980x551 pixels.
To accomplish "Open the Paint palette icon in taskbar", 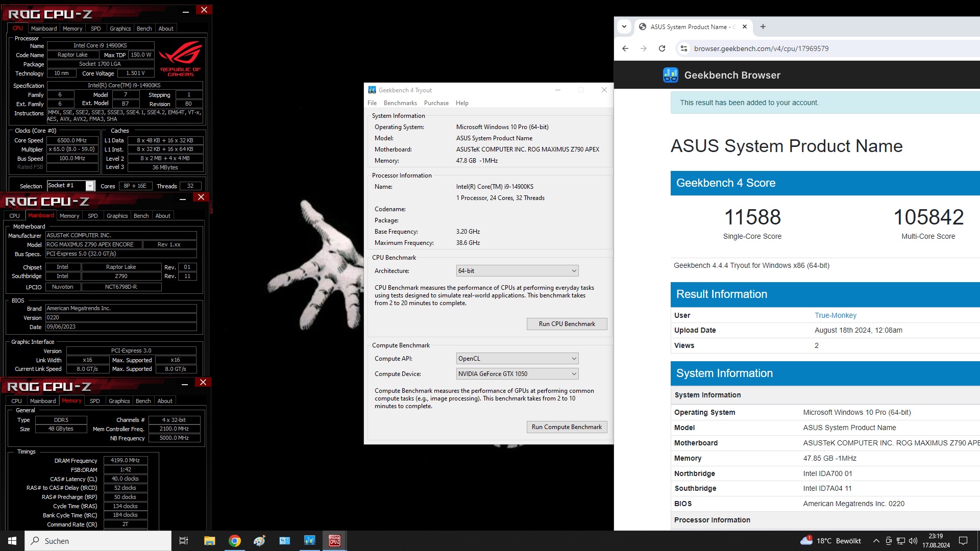I will 259,541.
